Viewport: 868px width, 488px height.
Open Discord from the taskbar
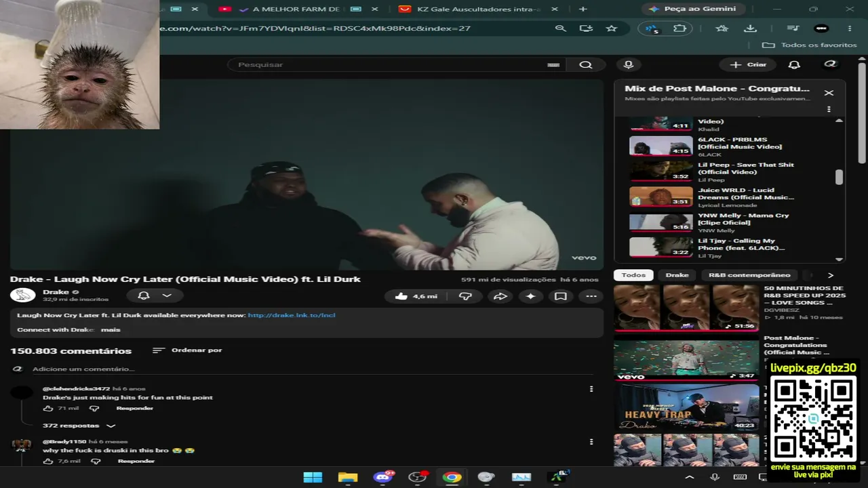pyautogui.click(x=383, y=477)
